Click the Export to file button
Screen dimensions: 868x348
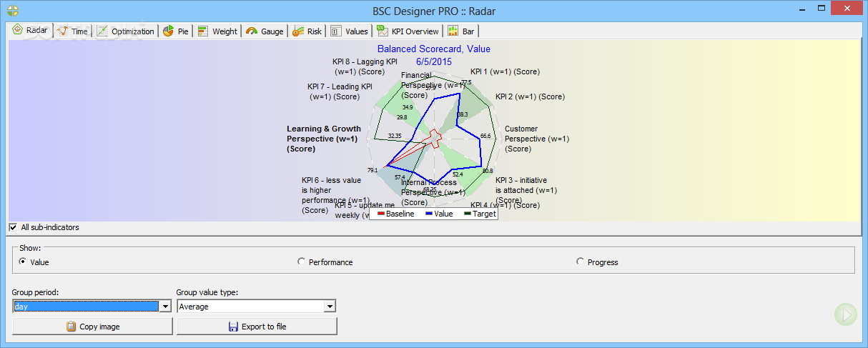tap(257, 326)
